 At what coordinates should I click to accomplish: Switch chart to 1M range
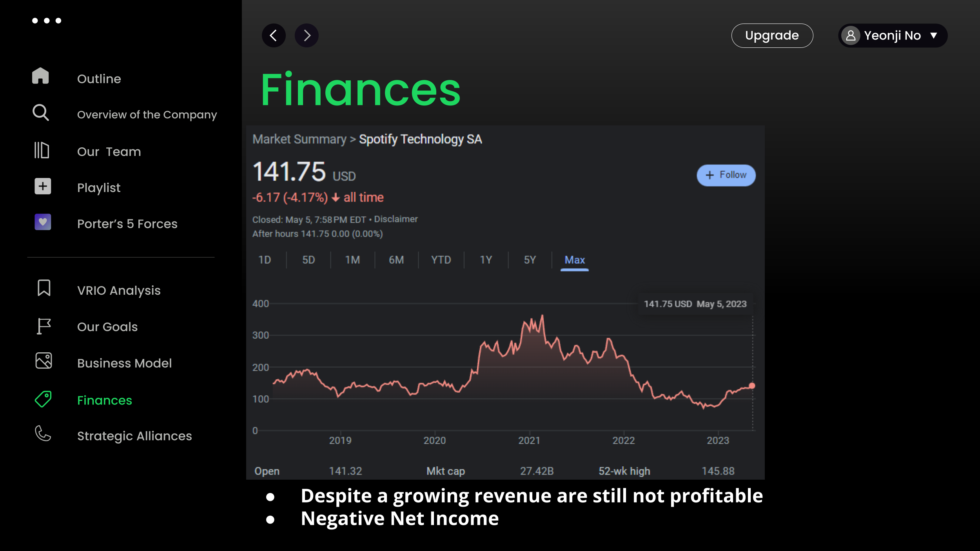(x=352, y=260)
